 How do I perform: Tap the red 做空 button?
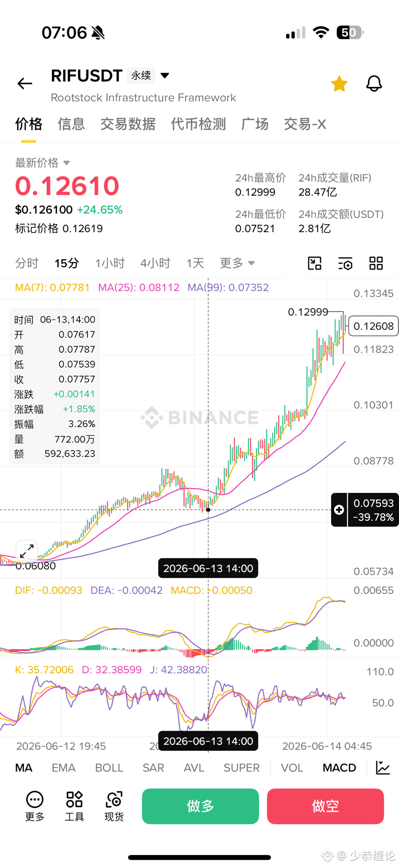(325, 806)
